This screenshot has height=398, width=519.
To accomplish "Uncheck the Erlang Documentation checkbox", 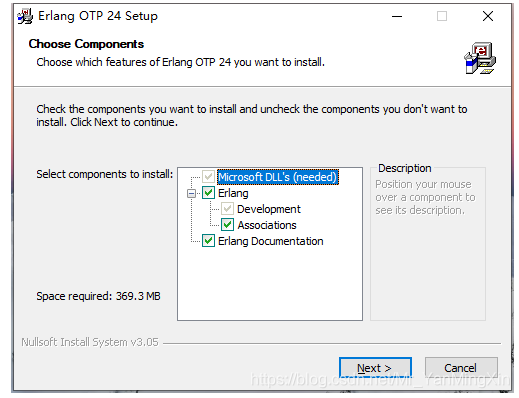I will (208, 241).
